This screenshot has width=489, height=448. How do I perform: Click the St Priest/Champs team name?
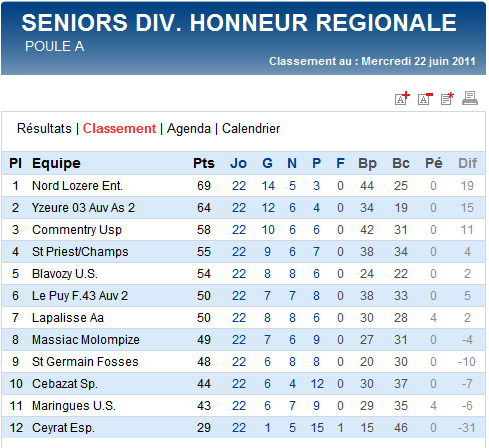(x=80, y=252)
